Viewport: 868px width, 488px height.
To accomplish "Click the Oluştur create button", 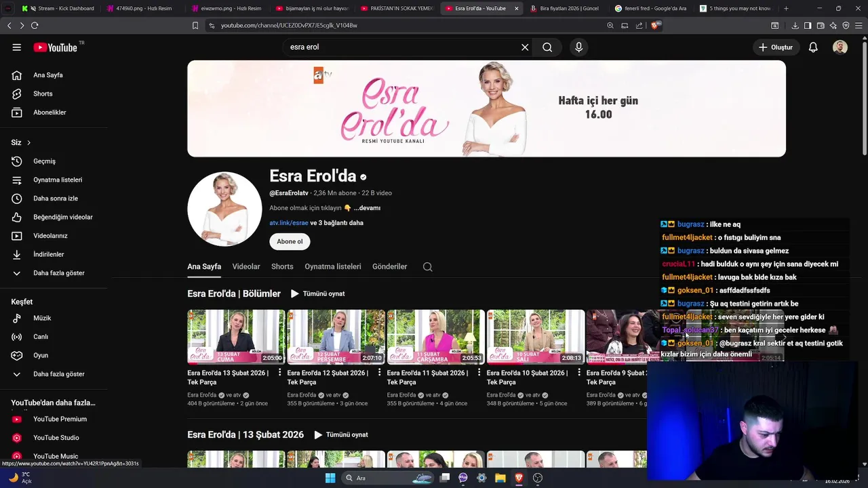I will tap(776, 47).
